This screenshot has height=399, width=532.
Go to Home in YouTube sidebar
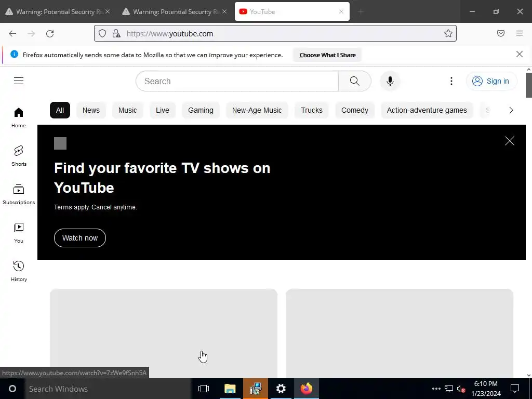tap(19, 117)
